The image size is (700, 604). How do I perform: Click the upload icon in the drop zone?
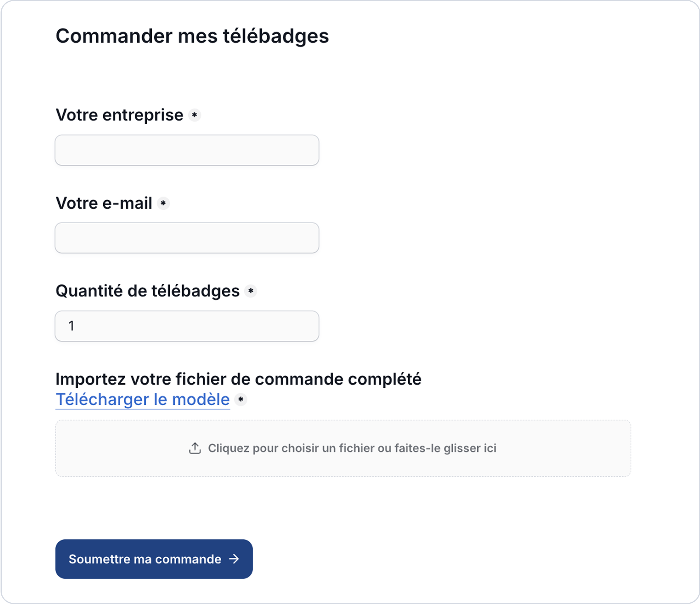[195, 448]
